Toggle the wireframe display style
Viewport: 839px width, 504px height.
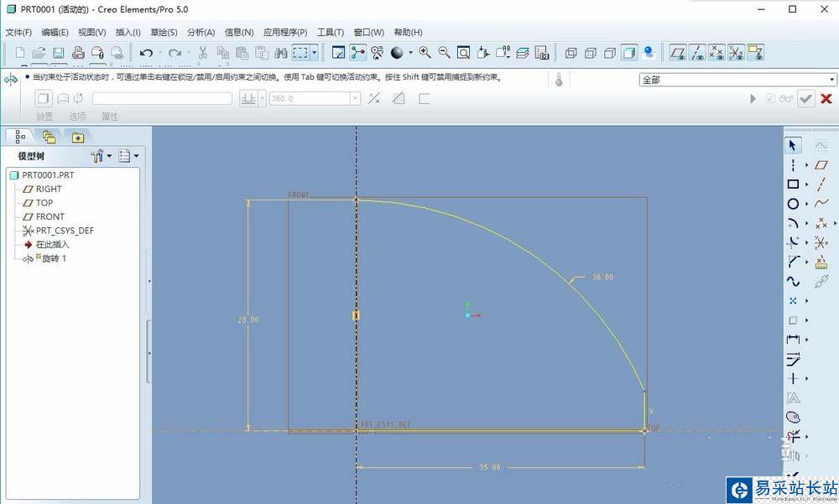[x=571, y=53]
